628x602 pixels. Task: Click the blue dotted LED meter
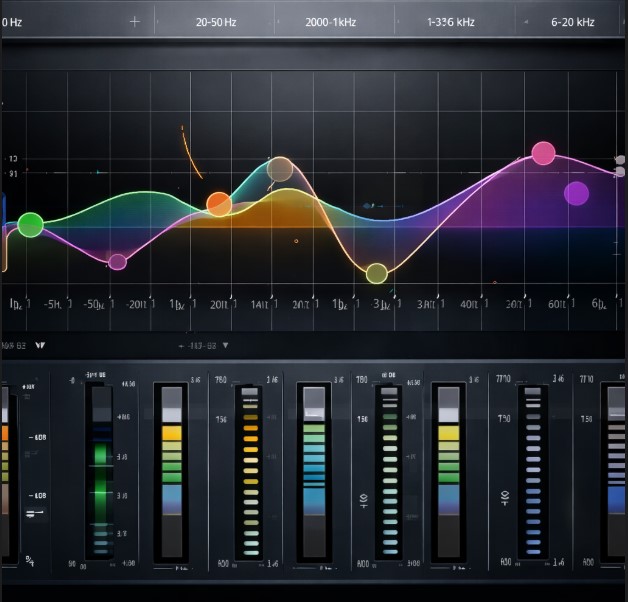tap(533, 471)
